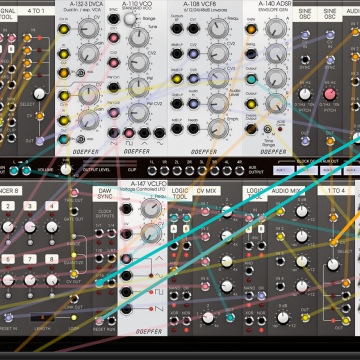The width and height of the screenshot is (360, 360).
Task: Click the VCF8 Emph. knob
Action: point(218,129)
